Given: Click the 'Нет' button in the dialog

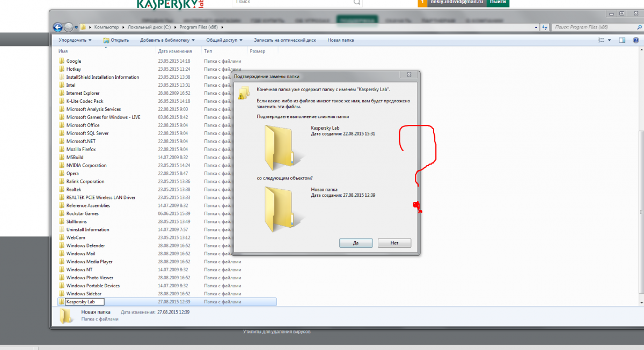Looking at the screenshot, I should [394, 243].
